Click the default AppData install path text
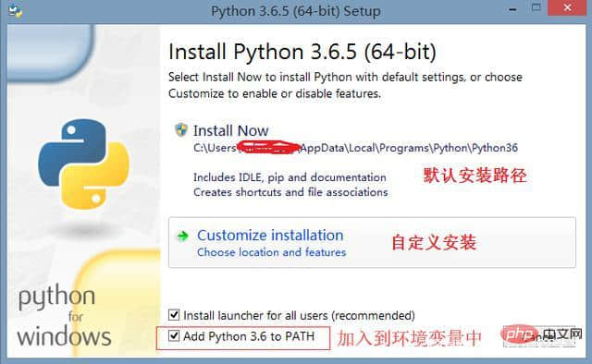592x364 pixels. [355, 148]
